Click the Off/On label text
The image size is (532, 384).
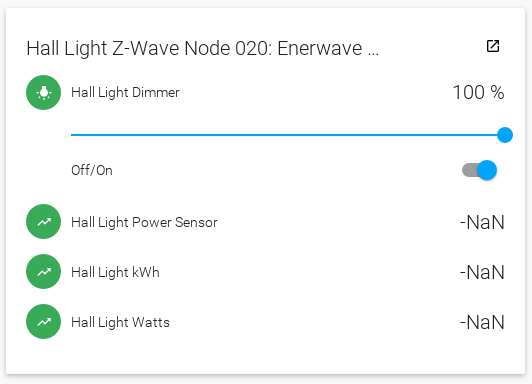92,170
